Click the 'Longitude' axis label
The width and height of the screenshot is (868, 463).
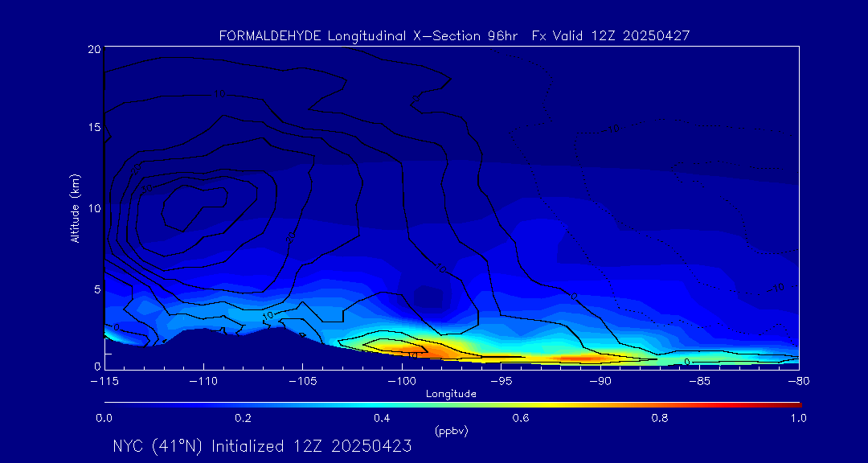tap(451, 395)
